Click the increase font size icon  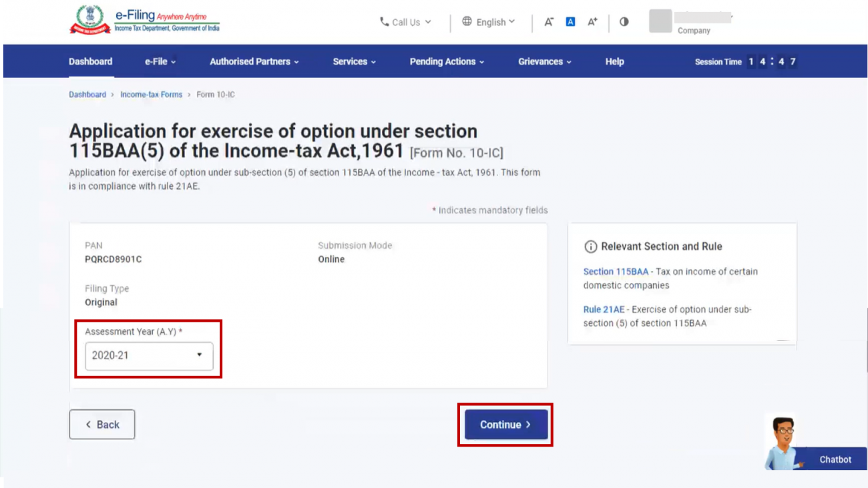[592, 21]
